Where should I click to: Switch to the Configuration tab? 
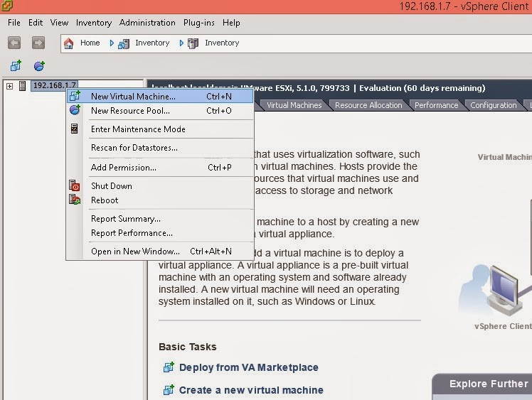pyautogui.click(x=494, y=105)
